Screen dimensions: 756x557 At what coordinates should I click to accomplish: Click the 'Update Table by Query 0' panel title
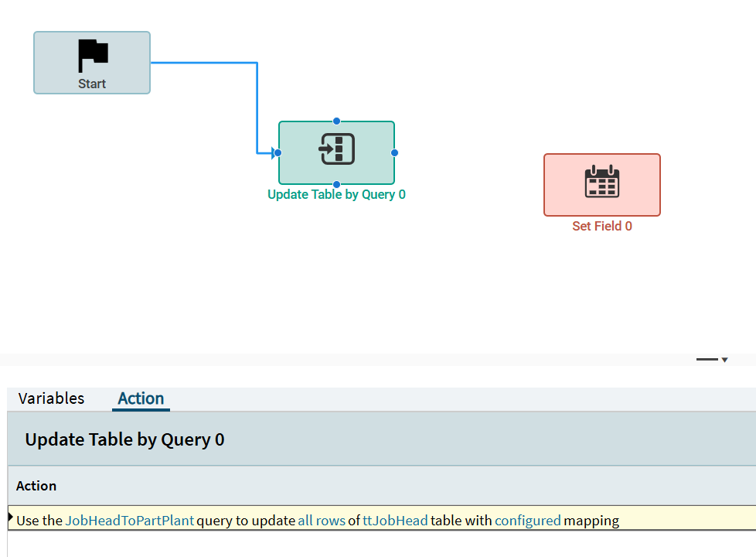coord(124,439)
